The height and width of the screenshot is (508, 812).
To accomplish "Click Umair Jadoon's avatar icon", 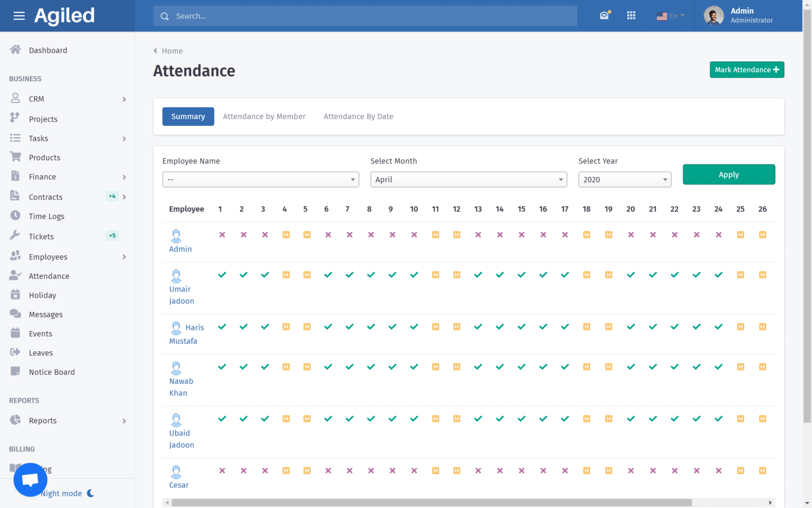I will click(176, 276).
